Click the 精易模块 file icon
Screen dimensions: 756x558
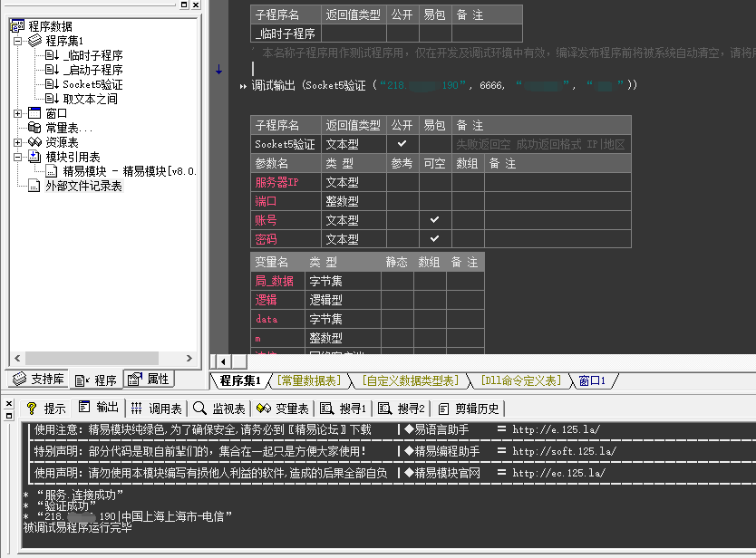pos(52,171)
